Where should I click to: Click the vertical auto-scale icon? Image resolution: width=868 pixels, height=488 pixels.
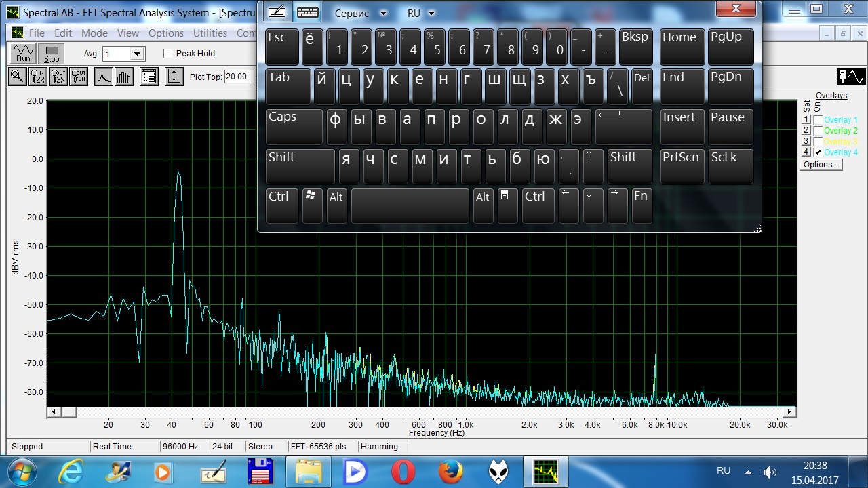point(174,77)
